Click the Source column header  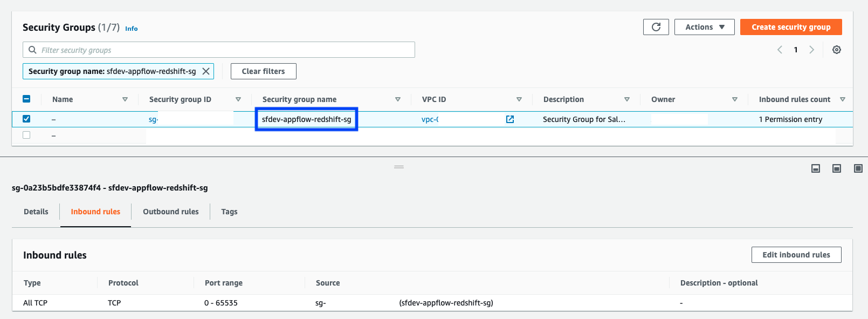point(328,283)
